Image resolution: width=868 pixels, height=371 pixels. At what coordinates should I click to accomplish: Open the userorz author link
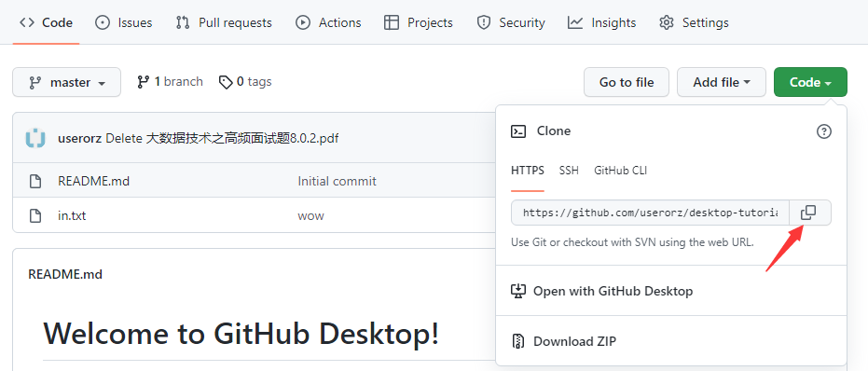pyautogui.click(x=79, y=139)
